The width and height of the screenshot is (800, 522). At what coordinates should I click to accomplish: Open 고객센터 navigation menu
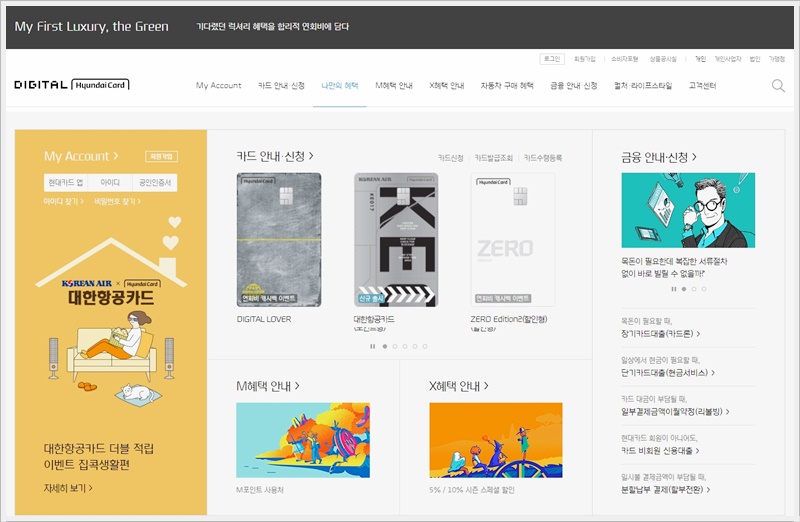(x=702, y=85)
